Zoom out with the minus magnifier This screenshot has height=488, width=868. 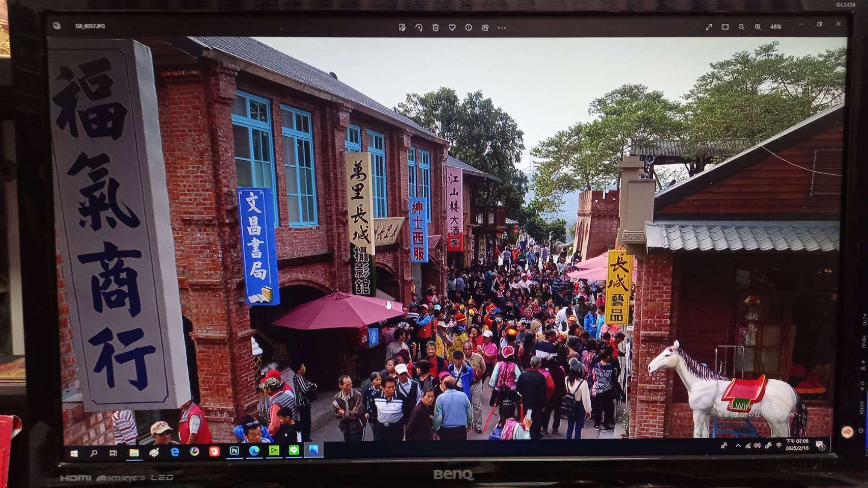pyautogui.click(x=741, y=27)
